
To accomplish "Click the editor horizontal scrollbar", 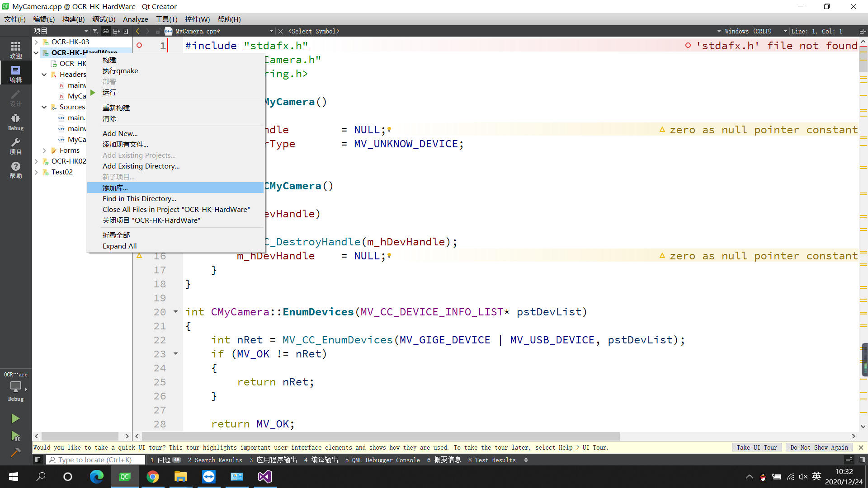I will pyautogui.click(x=381, y=436).
